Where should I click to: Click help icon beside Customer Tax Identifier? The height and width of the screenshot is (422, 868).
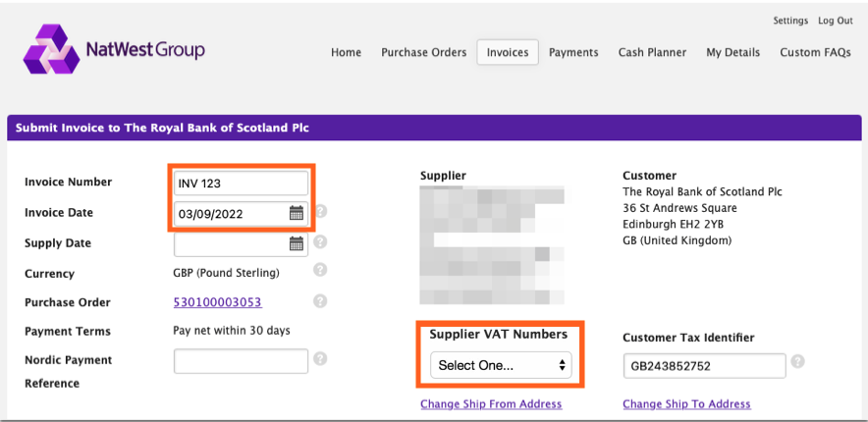point(797,362)
